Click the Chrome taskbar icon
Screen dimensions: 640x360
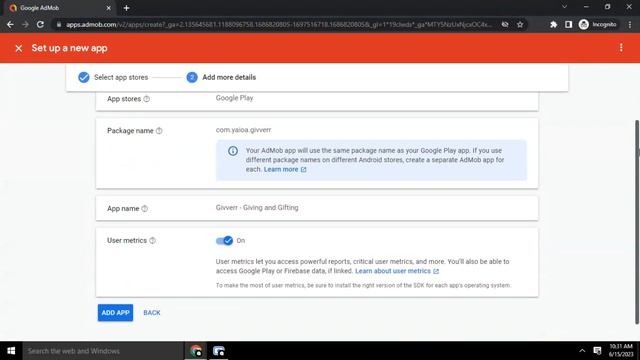196,351
